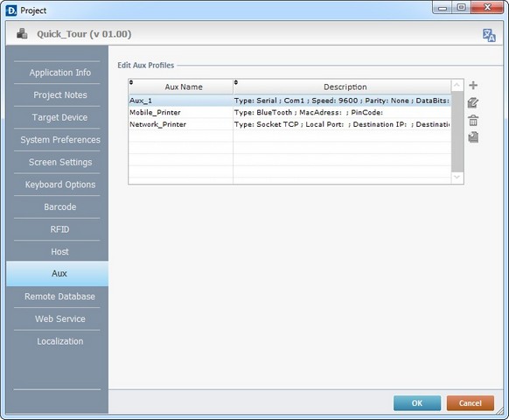Go to Barcode settings tab
This screenshot has width=509, height=420.
click(x=60, y=206)
